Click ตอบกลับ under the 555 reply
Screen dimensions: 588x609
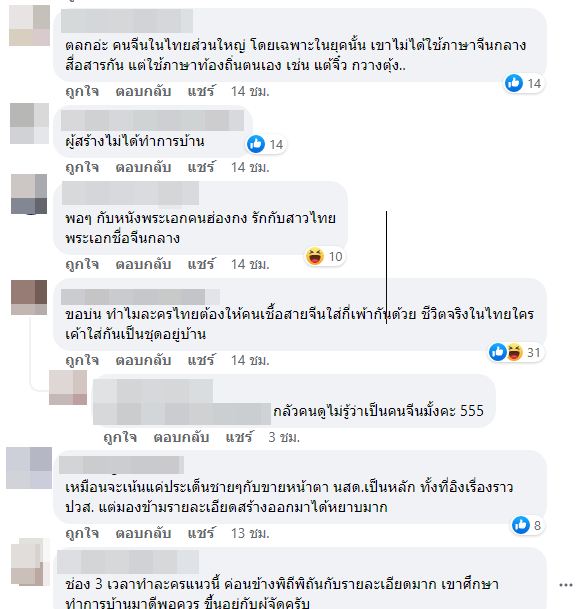coord(181,437)
